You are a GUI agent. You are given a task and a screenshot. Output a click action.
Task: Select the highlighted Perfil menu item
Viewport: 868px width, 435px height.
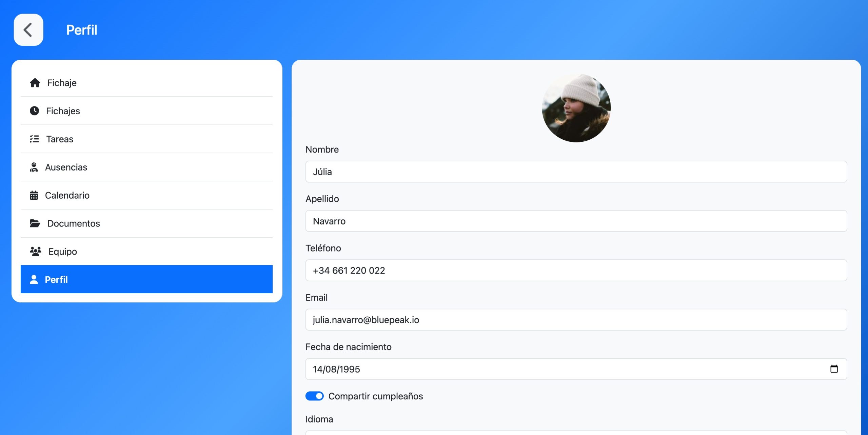[x=146, y=279]
